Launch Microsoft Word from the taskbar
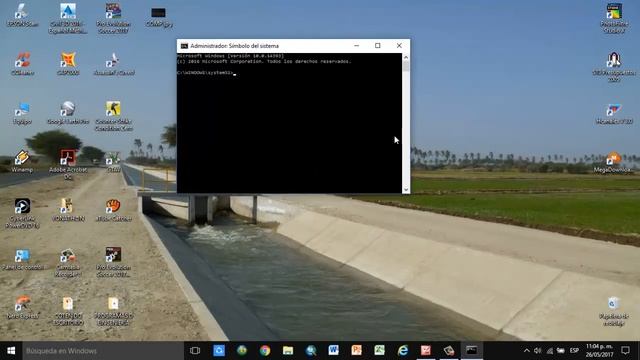The height and width of the screenshot is (360, 640). 333,351
